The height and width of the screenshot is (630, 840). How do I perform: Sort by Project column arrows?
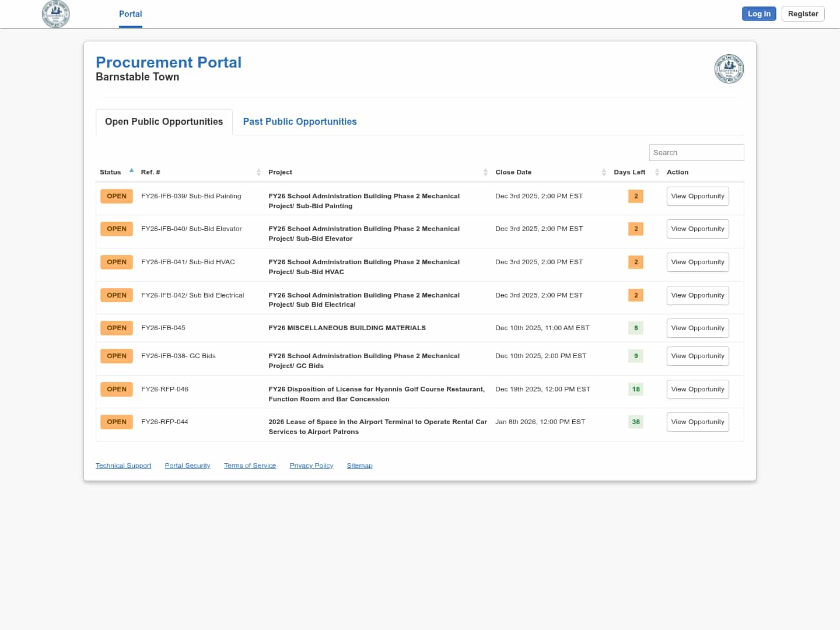[x=485, y=172]
